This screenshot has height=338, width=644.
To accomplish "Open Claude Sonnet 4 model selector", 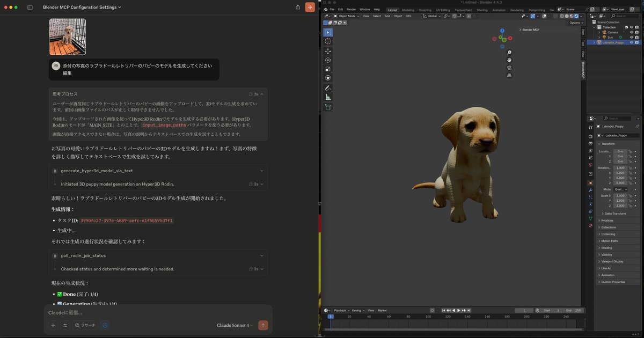I will pos(235,325).
